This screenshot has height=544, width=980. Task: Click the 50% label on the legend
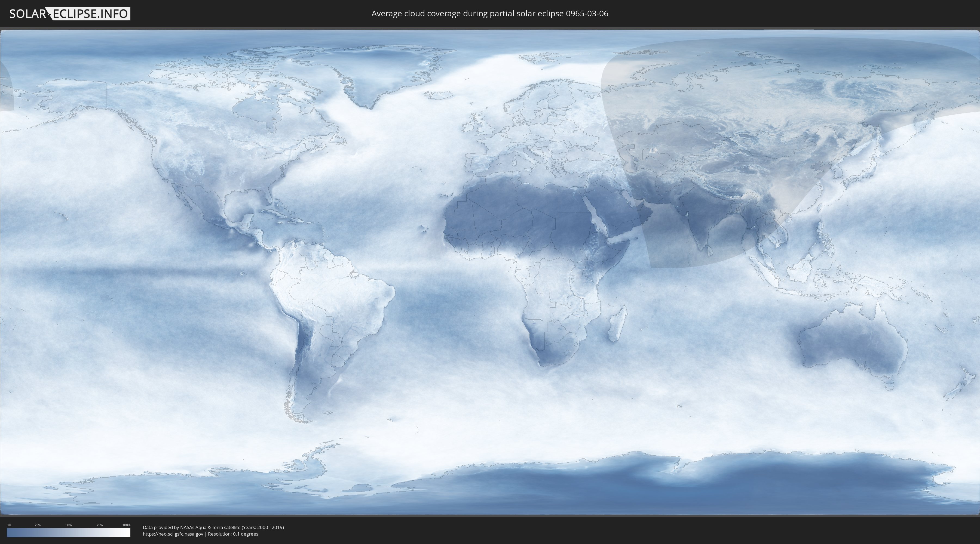(x=69, y=525)
